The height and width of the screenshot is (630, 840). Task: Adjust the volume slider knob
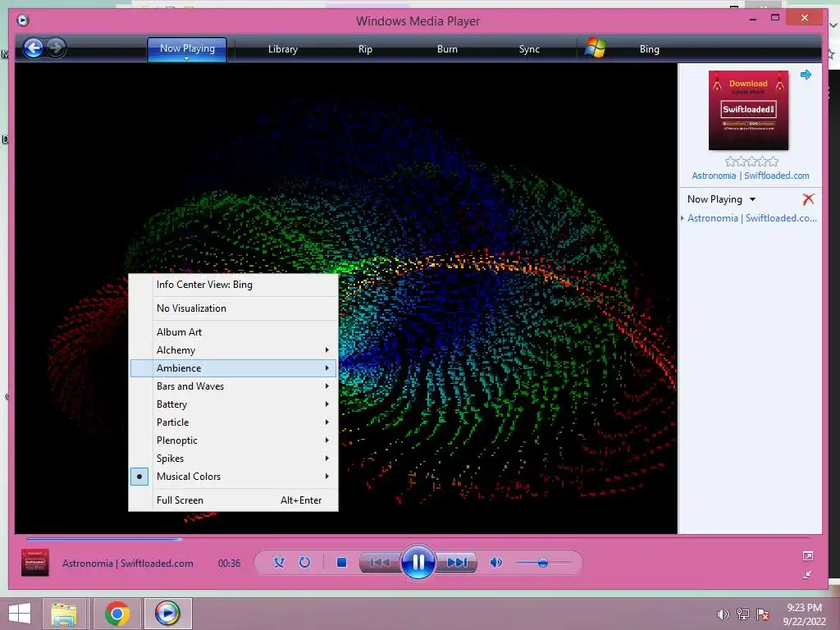(543, 563)
